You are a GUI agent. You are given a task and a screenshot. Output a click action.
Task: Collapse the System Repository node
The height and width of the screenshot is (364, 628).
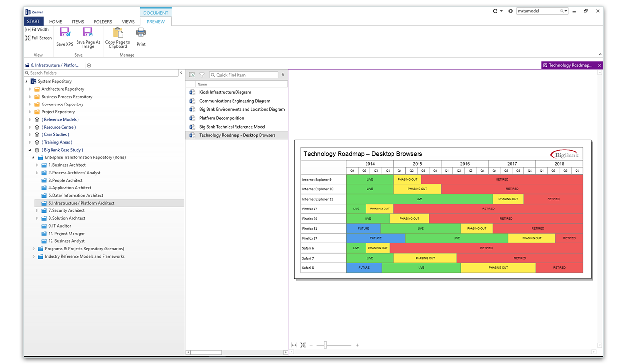26,81
